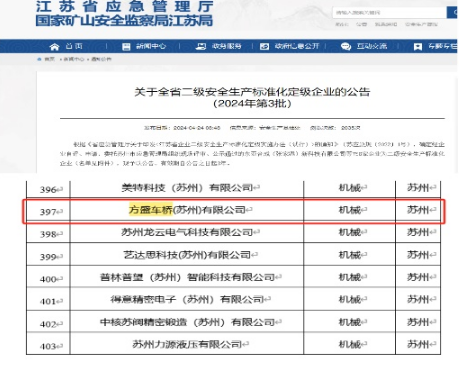Image resolution: width=459 pixels, height=365 pixels.
Task: Click the 首页 breadcrumb link
Action: pyautogui.click(x=49, y=59)
